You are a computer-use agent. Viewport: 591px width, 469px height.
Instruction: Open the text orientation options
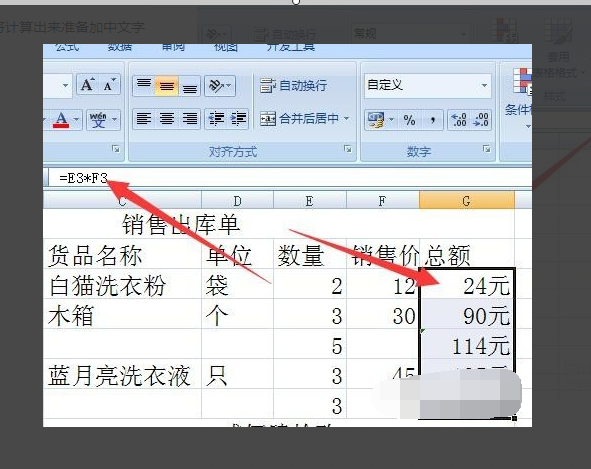220,86
